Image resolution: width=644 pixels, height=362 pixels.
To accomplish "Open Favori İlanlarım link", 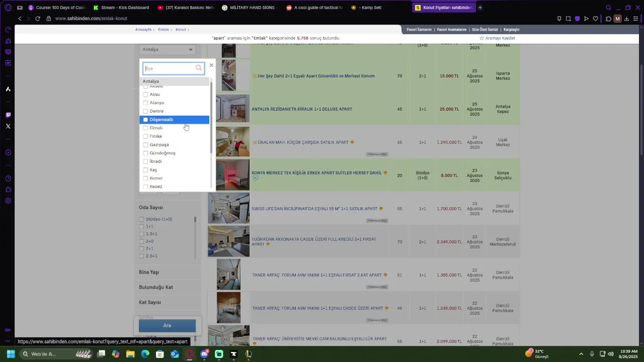I will pyautogui.click(x=419, y=30).
